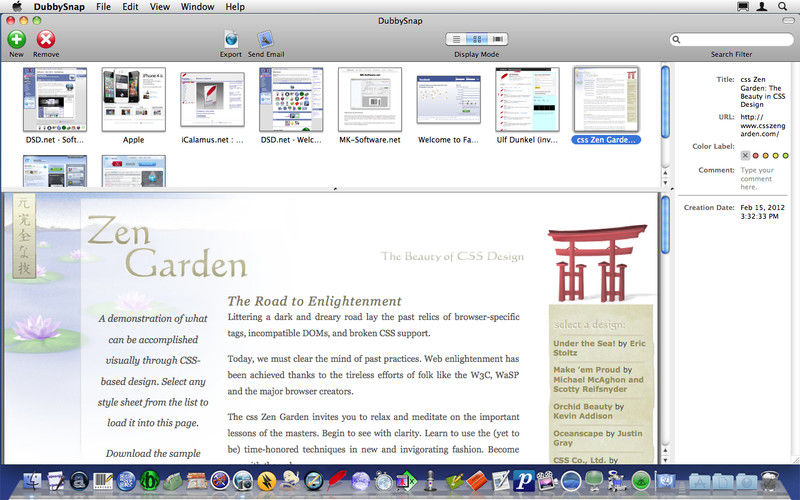This screenshot has width=800, height=500.
Task: Click the snapshot URL text in info panel
Action: [763, 126]
